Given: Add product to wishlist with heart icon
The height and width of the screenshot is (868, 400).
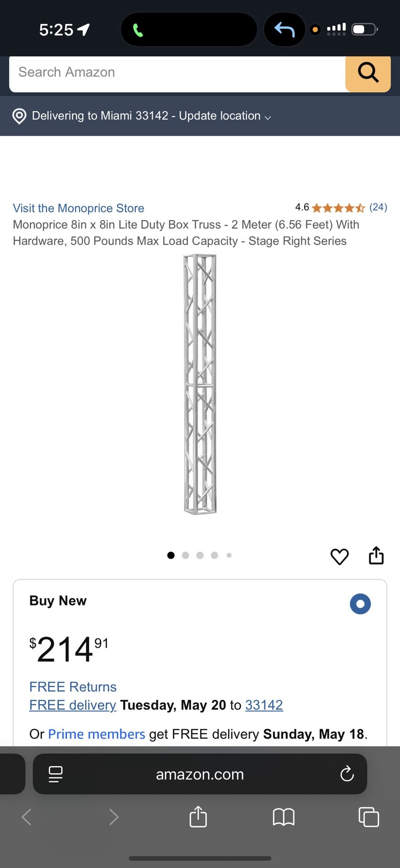Looking at the screenshot, I should coord(339,556).
